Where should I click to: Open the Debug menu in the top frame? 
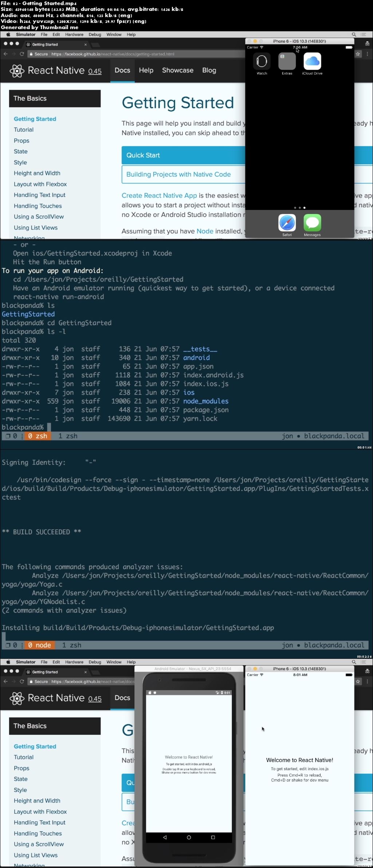95,35
